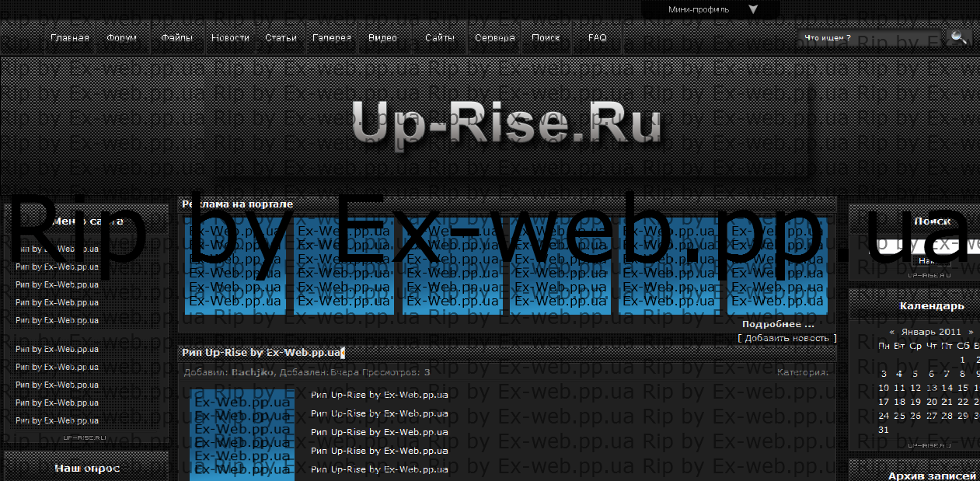
Task: Go to the Видео page
Action: (382, 38)
